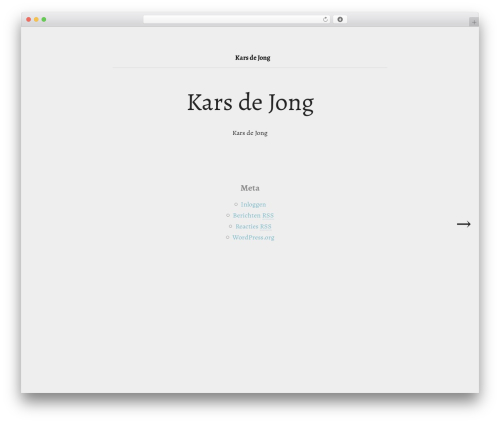
Task: Minimize the window with yellow button
Action: coord(36,20)
